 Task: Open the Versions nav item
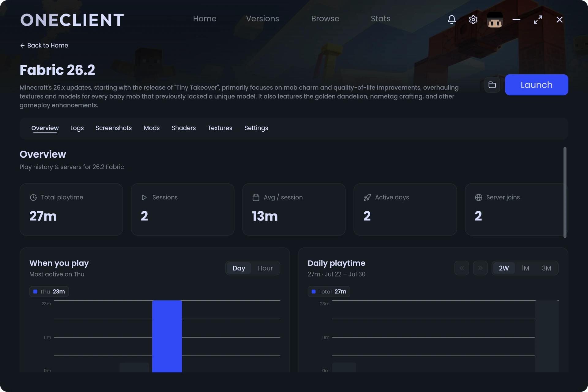(x=262, y=19)
